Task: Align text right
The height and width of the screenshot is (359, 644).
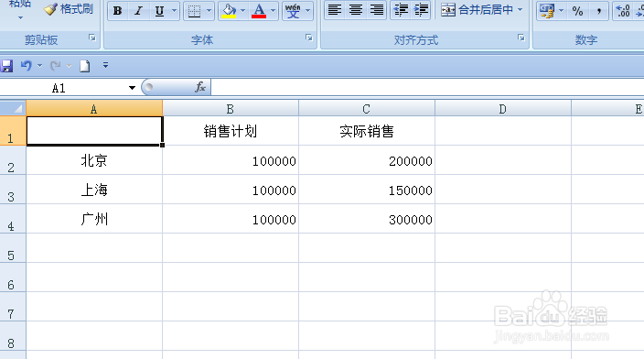Action: (x=377, y=10)
